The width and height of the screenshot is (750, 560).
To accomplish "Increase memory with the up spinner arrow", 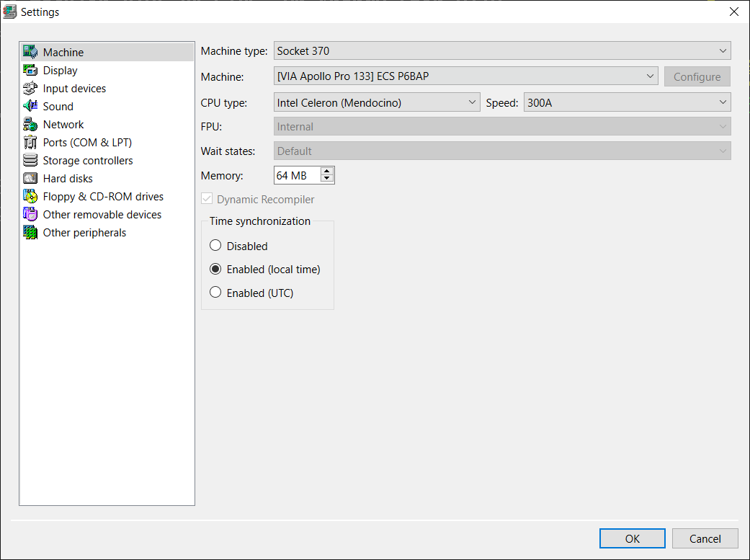I will pyautogui.click(x=327, y=172).
